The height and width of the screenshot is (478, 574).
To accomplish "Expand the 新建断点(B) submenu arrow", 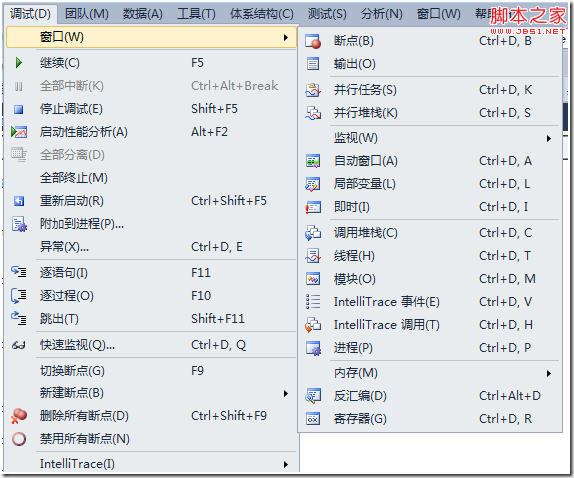I will pos(286,393).
